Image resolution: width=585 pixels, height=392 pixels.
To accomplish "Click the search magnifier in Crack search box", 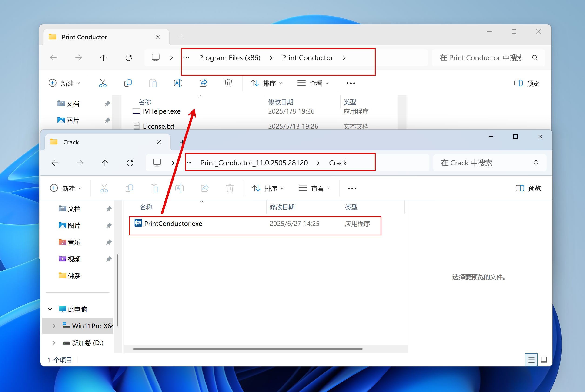I will click(536, 163).
